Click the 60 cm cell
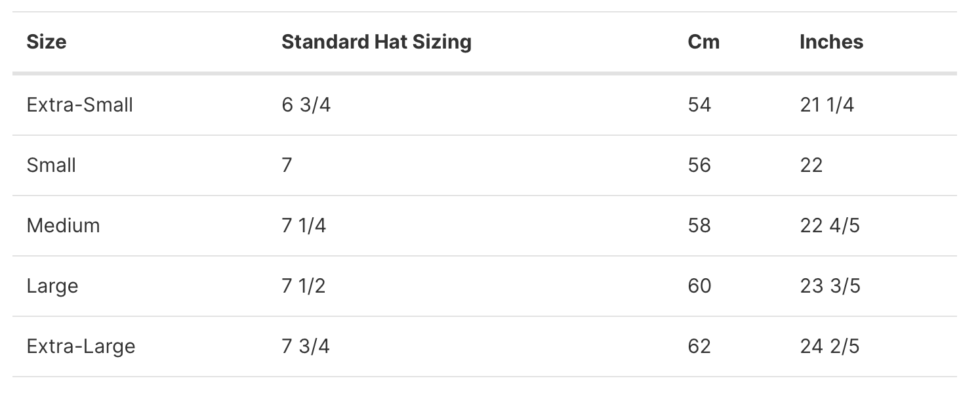This screenshot has height=416, width=980. point(699,286)
